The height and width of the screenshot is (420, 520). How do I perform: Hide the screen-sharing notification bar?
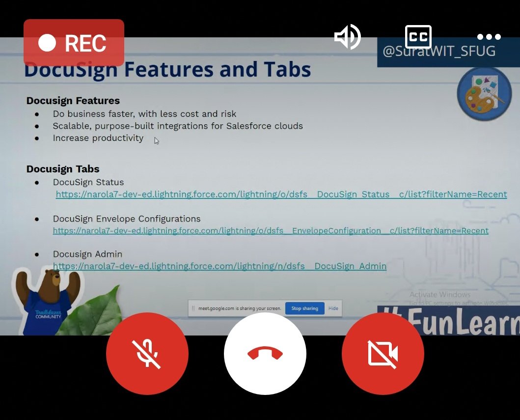(333, 308)
